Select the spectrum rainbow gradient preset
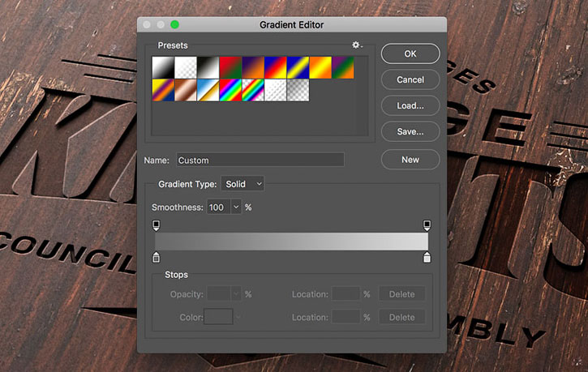The image size is (588, 372). [230, 90]
